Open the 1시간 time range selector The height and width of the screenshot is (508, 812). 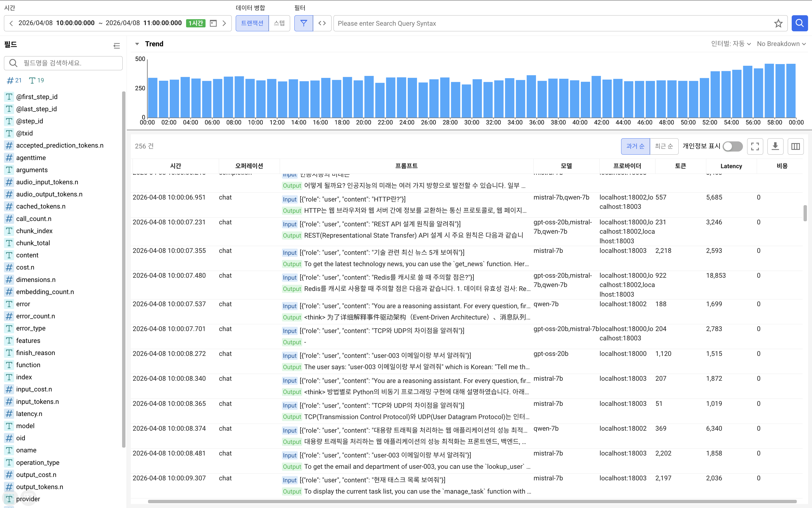(x=196, y=23)
